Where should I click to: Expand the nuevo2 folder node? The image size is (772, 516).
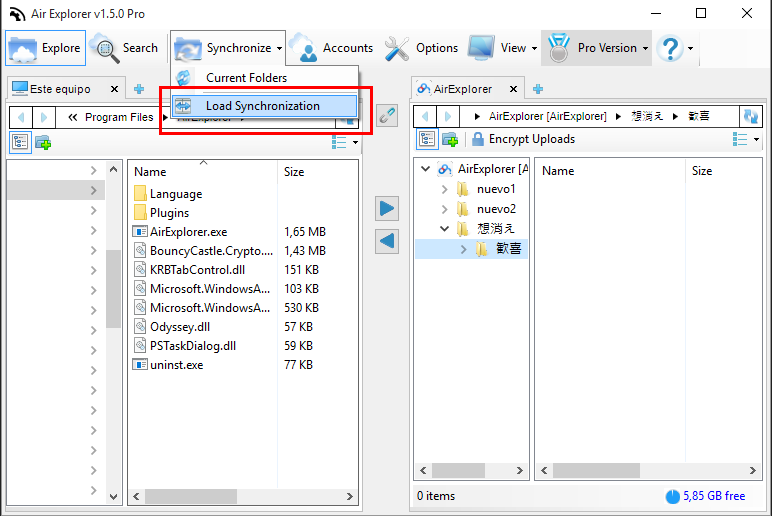[x=444, y=209]
